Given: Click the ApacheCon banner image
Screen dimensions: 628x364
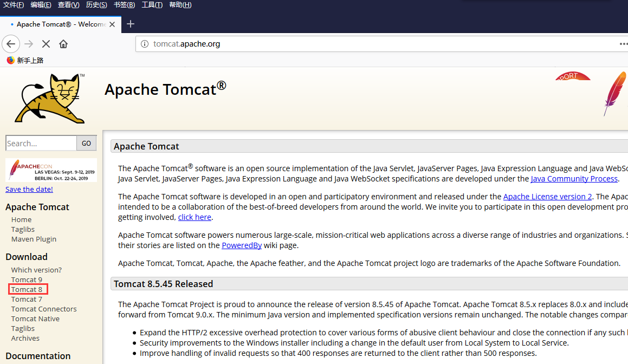Looking at the screenshot, I should [x=51, y=170].
